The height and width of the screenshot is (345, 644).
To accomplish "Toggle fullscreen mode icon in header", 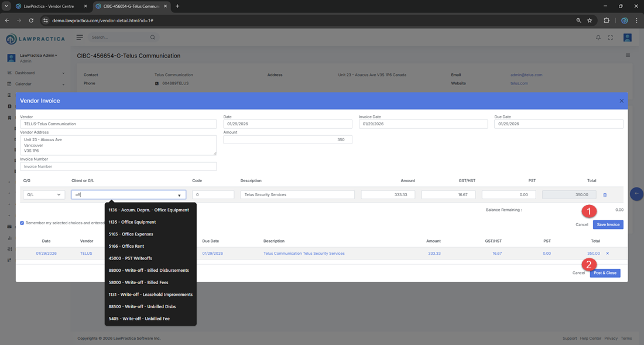I will (x=611, y=37).
